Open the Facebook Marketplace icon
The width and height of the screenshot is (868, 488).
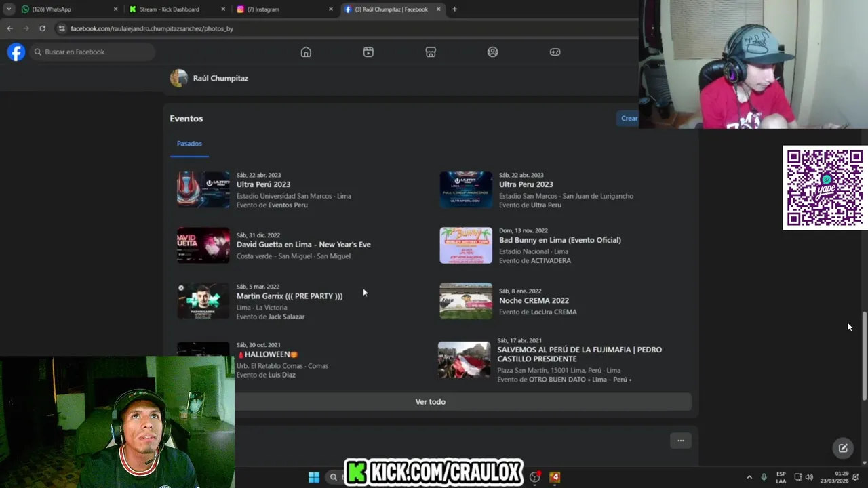click(431, 52)
